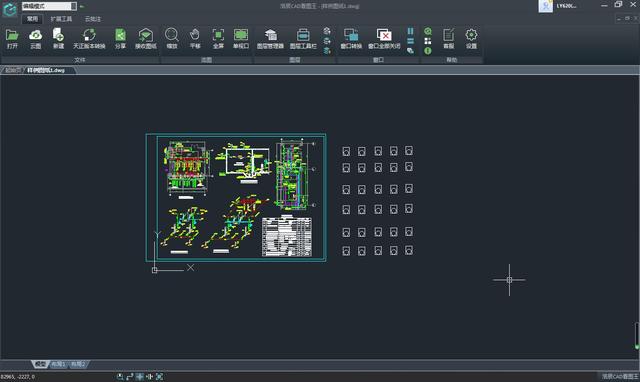Screen dimensions: 640x382
Task: Open the 接收图纸 receive drawings icon
Action: pyautogui.click(x=146, y=39)
